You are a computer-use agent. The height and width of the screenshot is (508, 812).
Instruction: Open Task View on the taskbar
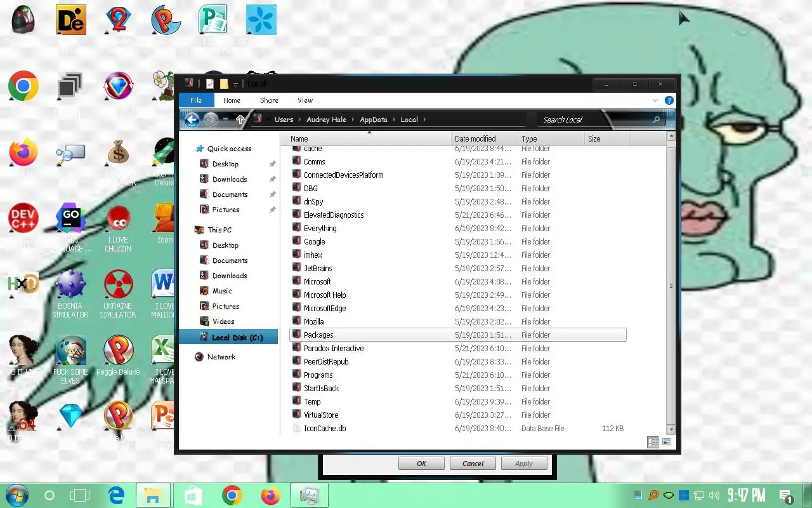80,495
